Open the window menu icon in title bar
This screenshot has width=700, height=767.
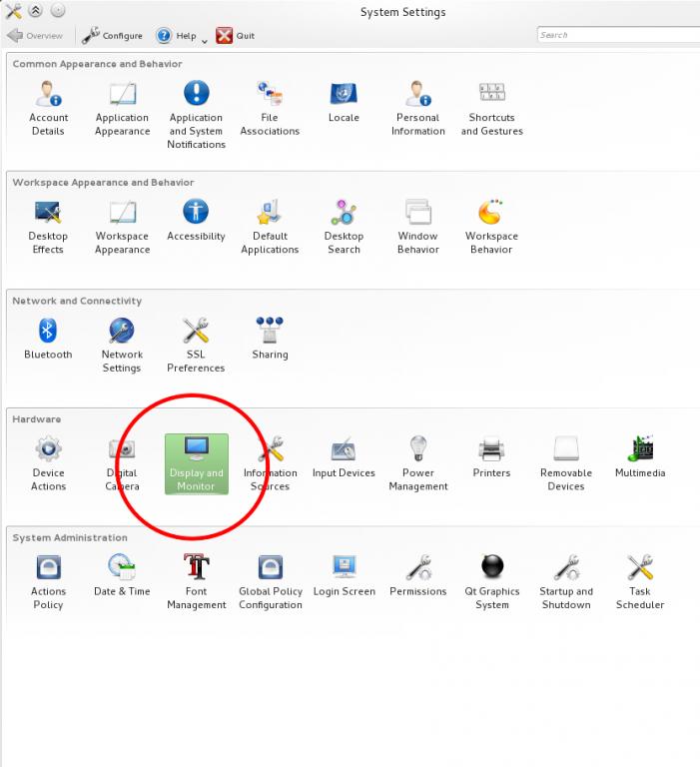click(14, 11)
